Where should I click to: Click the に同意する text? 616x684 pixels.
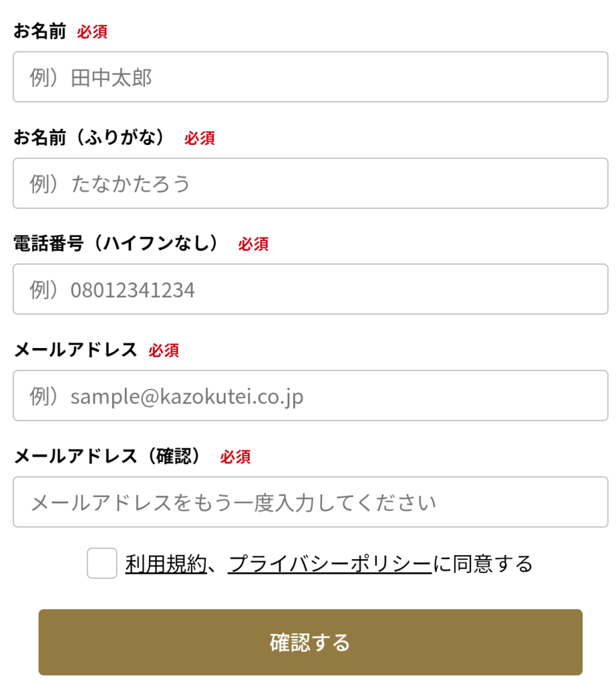point(482,564)
